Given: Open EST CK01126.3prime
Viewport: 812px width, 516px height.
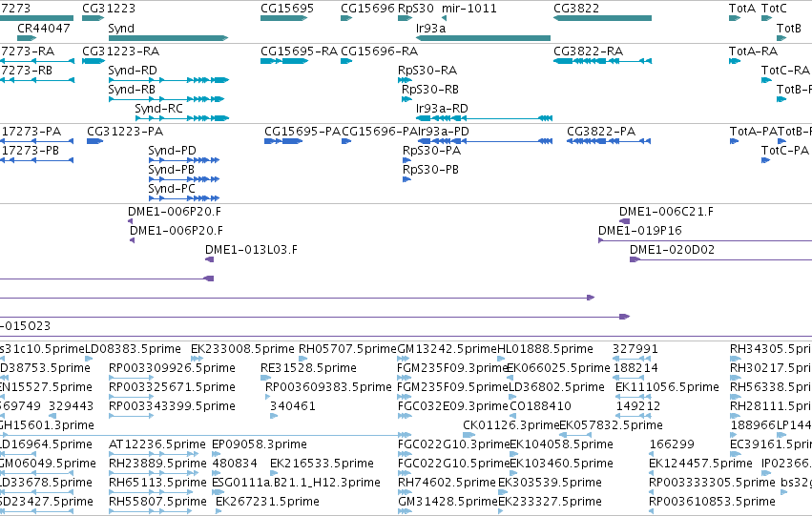Looking at the screenshot, I should tap(511, 426).
